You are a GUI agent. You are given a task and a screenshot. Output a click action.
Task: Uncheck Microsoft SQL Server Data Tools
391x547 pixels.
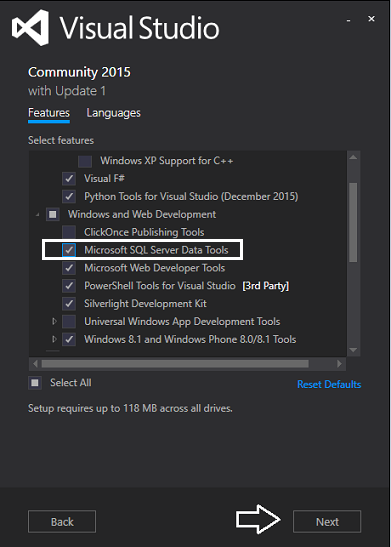[69, 250]
